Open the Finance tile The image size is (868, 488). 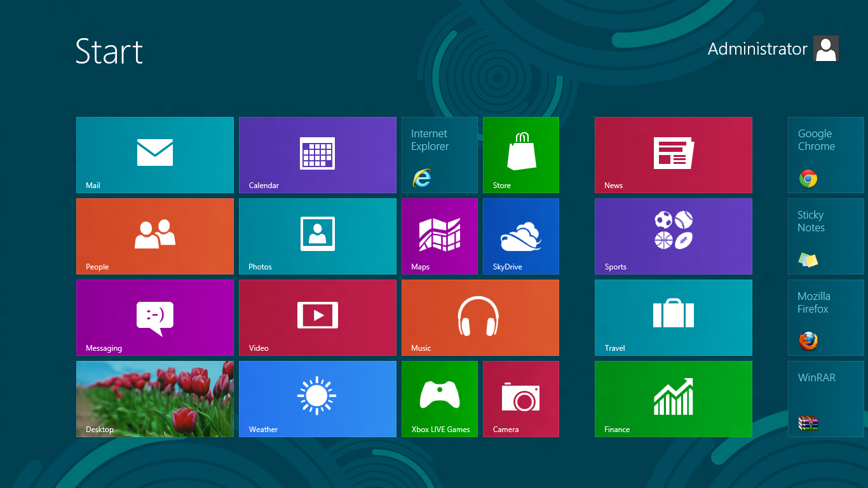(673, 398)
